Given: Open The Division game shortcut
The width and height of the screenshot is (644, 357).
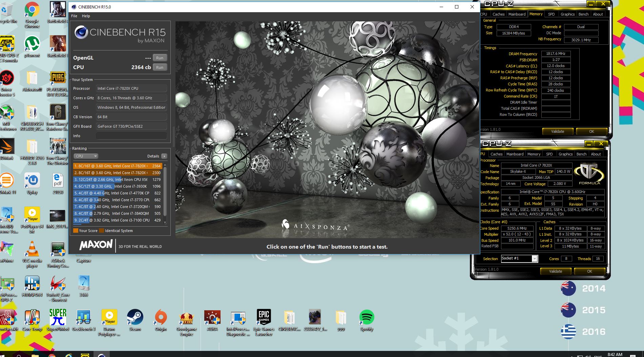Looking at the screenshot, I should [x=58, y=151].
